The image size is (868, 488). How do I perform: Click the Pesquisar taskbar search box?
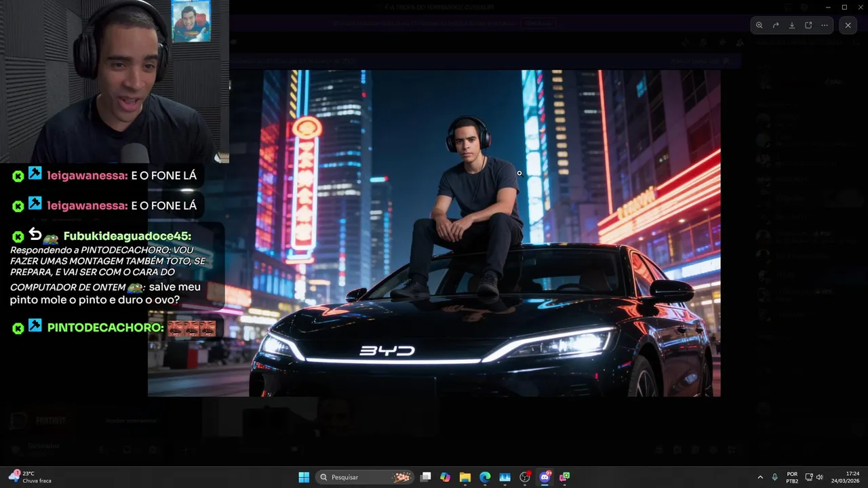tap(366, 477)
